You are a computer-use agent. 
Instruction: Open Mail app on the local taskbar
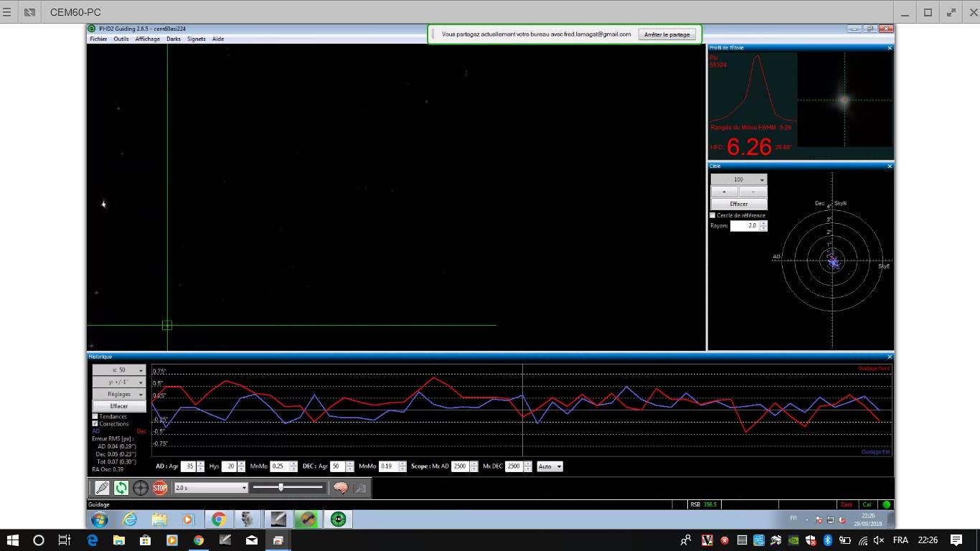pyautogui.click(x=251, y=540)
